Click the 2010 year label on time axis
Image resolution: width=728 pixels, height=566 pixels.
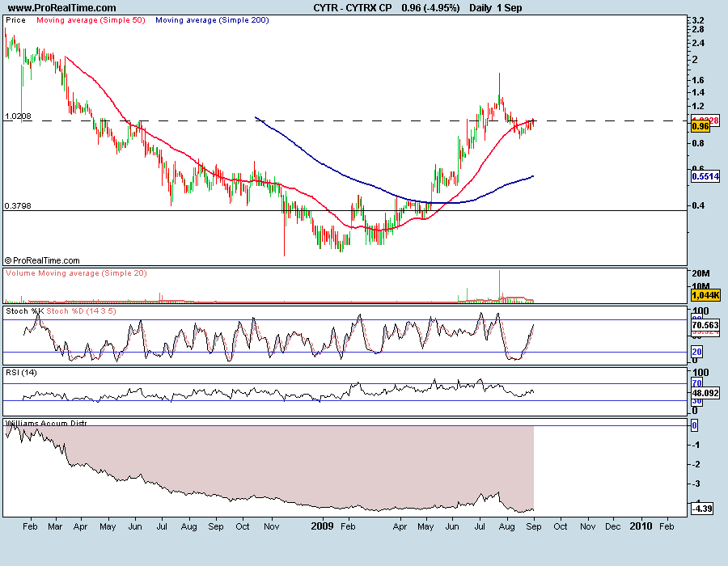pyautogui.click(x=640, y=526)
